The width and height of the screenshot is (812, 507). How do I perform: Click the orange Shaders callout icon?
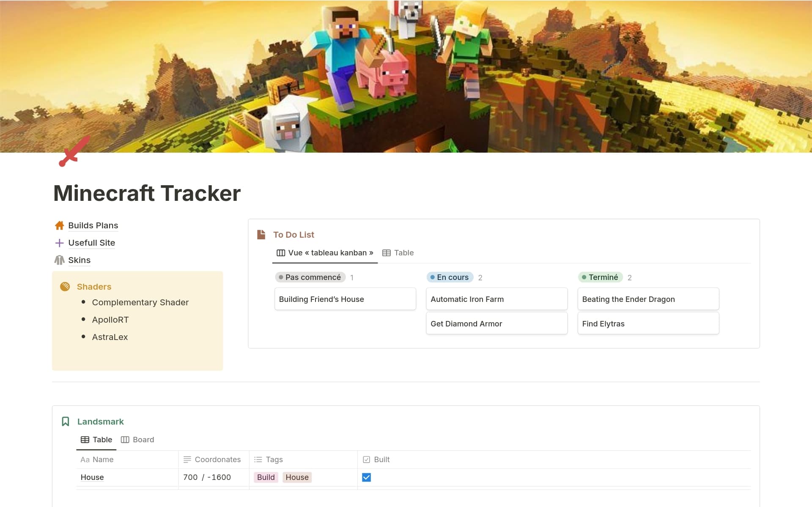[65, 287]
